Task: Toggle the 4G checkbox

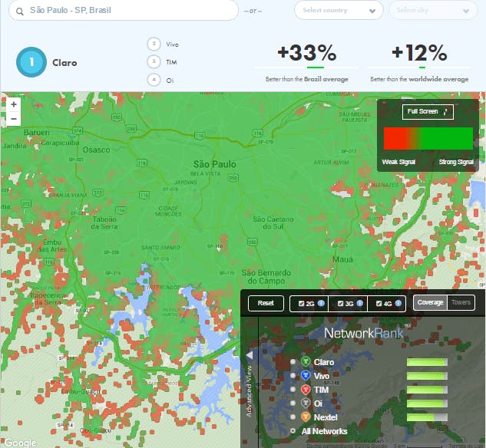Action: pos(379,304)
